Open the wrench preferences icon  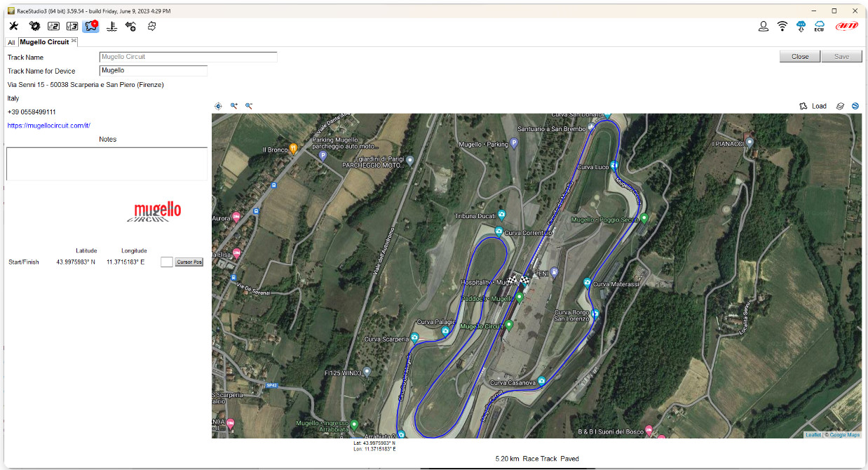[x=13, y=26]
